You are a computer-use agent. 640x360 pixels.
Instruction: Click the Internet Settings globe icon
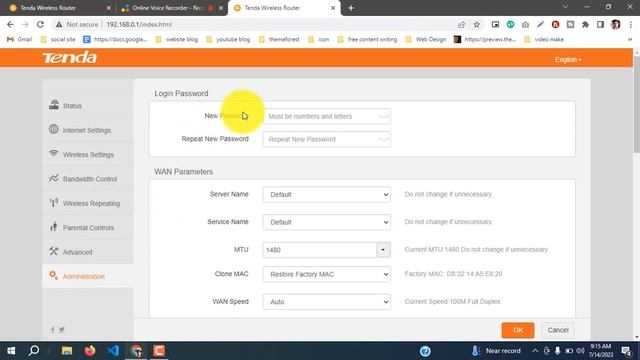point(54,129)
